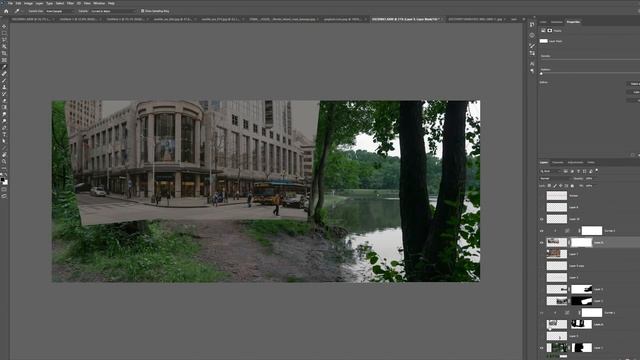640x360 pixels.
Task: Select the Type tool
Action: pos(4,134)
